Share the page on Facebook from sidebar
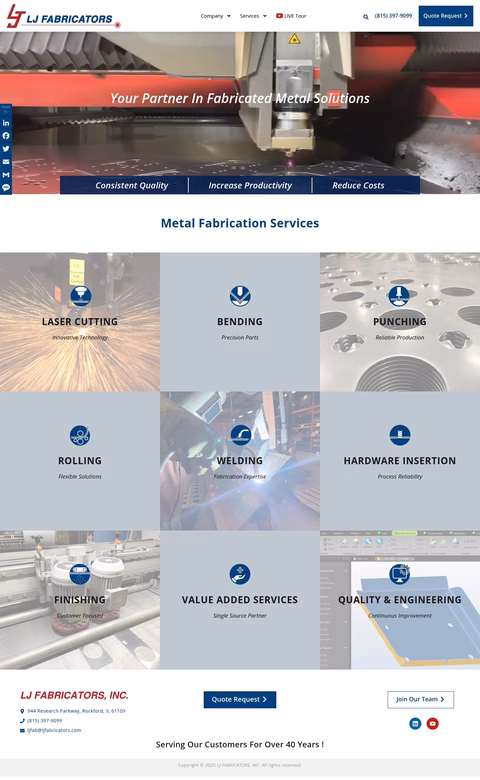Screen dimensions: 480x780 point(6,136)
